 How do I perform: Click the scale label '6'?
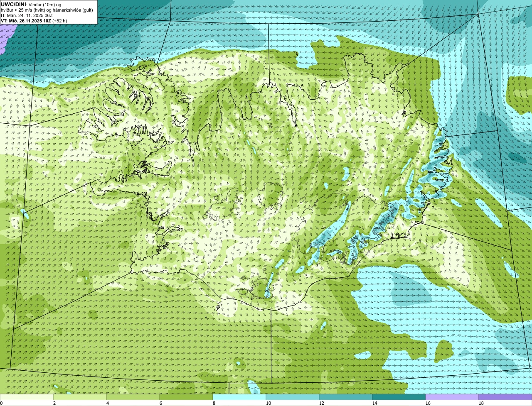[161, 403]
